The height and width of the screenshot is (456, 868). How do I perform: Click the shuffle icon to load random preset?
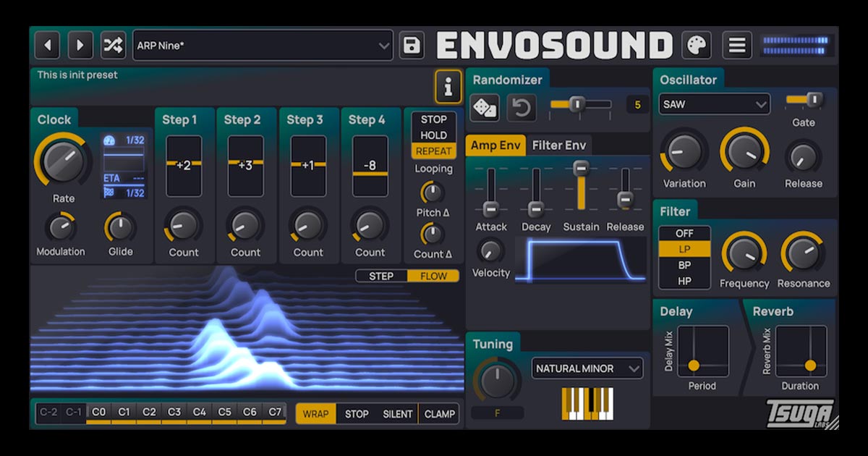[112, 44]
